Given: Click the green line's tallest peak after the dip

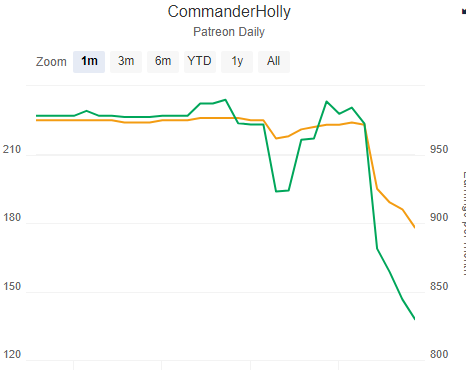Looking at the screenshot, I should 326,101.
